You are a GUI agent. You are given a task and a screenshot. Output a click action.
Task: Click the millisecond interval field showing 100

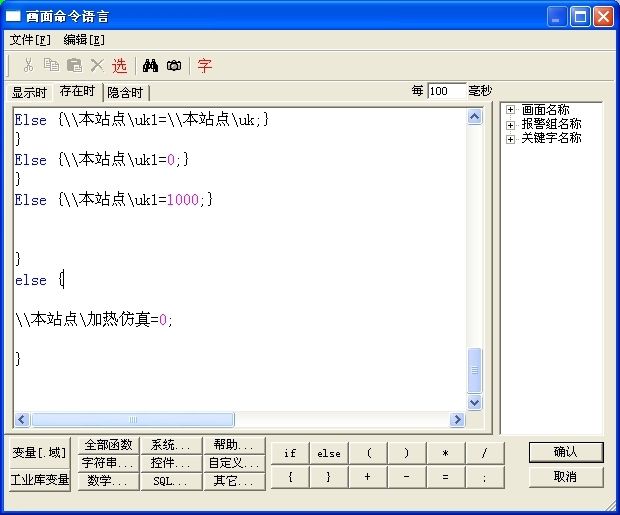point(447,91)
